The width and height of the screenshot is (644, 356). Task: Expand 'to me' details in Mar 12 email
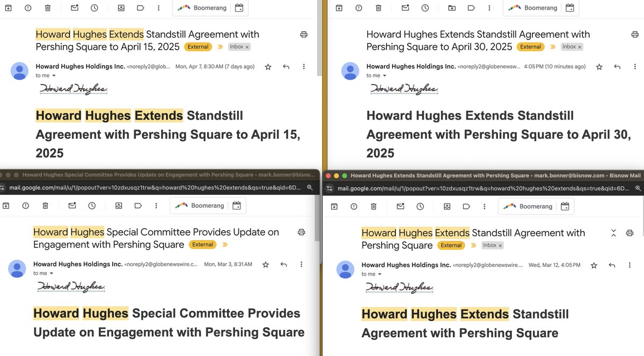click(x=379, y=274)
